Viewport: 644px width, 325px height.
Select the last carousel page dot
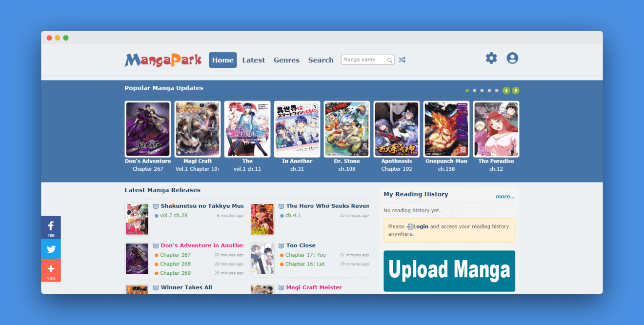pyautogui.click(x=497, y=90)
